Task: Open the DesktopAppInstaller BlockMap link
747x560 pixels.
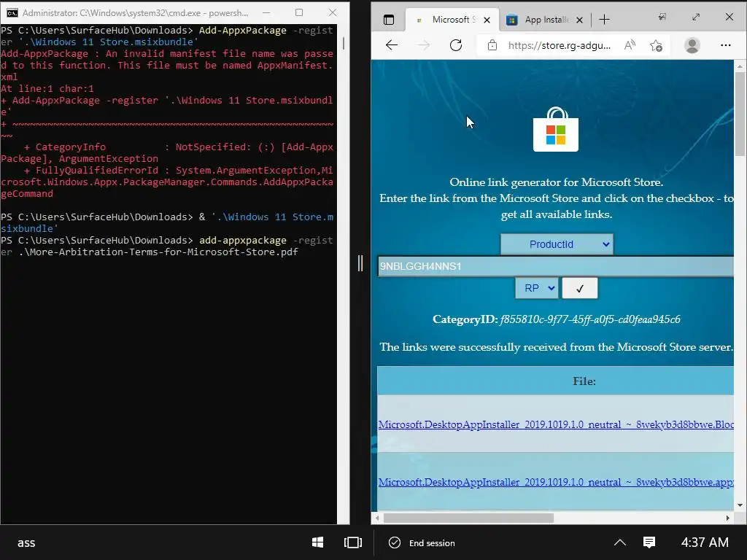Action: coord(556,424)
